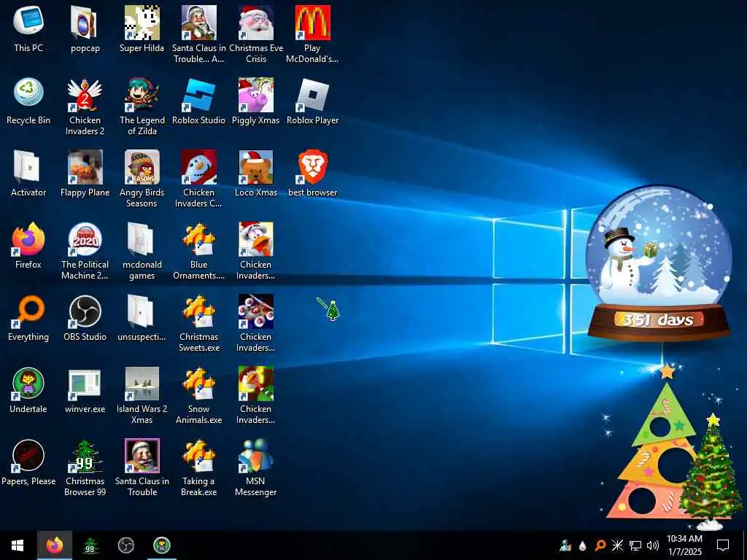Open The Legend of Zilda
747x560 pixels.
(x=142, y=106)
